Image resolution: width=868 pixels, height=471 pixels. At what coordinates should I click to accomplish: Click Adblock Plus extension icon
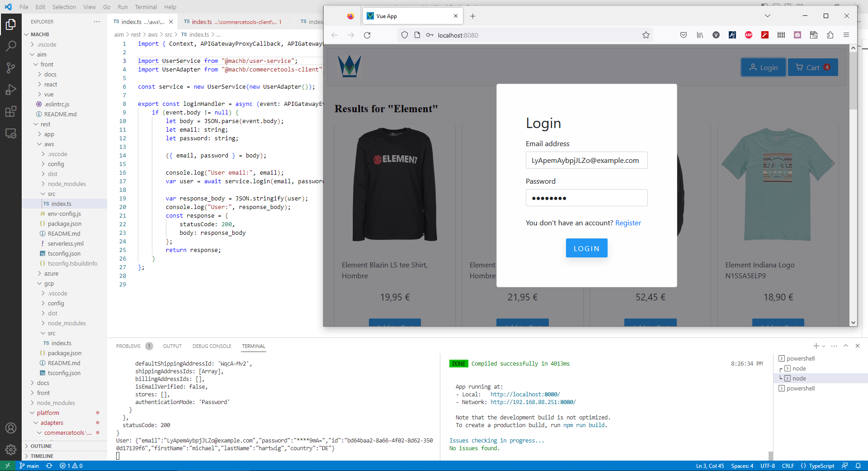[x=749, y=35]
